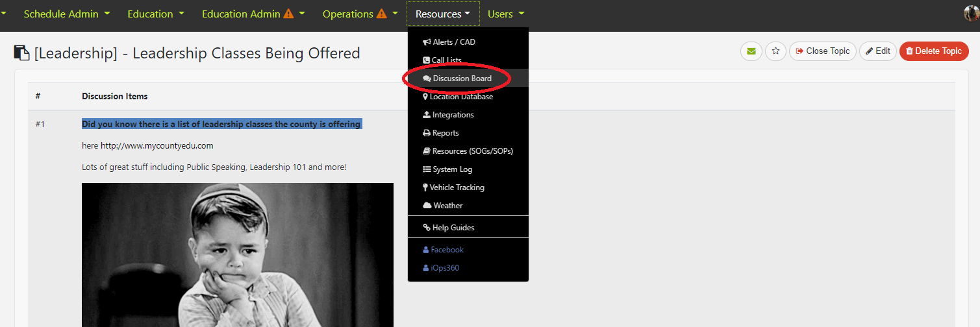This screenshot has width=980, height=327.
Task: Click the Education Admin warning triangle icon
Action: coord(289,14)
